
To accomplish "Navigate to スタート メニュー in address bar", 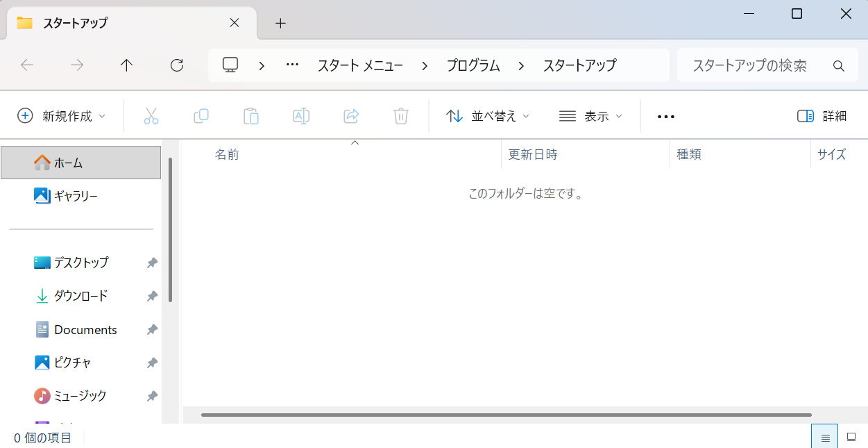I will pyautogui.click(x=360, y=66).
